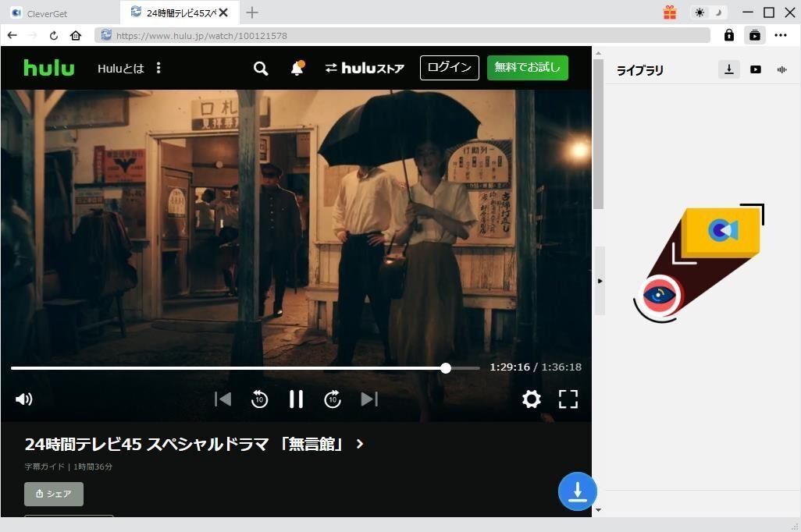This screenshot has width=801, height=532.
Task: Click the progress bar playhead knob
Action: [x=446, y=367]
